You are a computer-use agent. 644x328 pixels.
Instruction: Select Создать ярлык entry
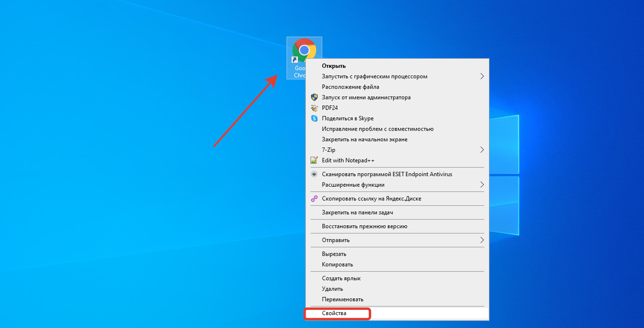397,279
